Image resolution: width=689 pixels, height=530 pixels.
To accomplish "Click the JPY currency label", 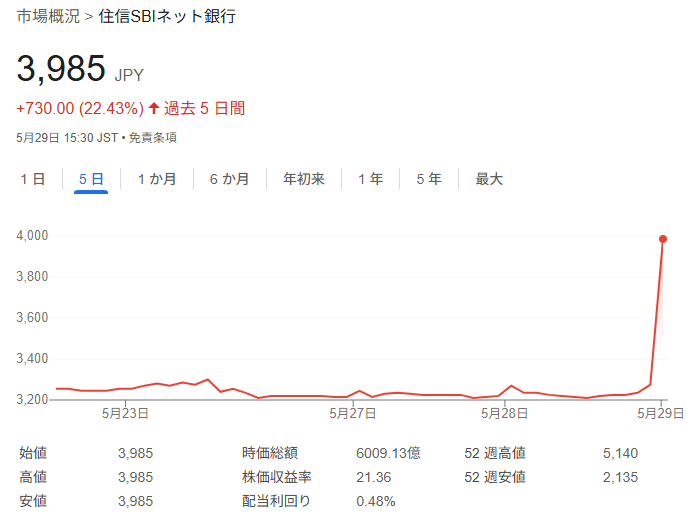I will tap(129, 75).
